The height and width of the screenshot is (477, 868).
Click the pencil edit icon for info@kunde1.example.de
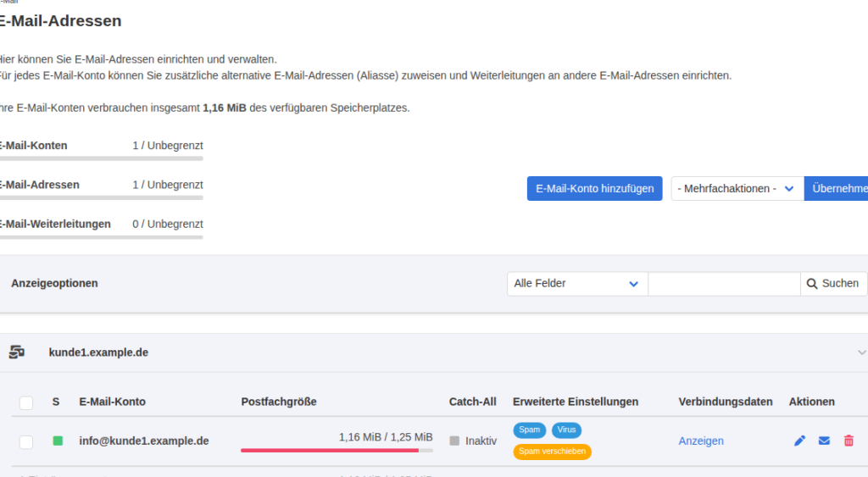click(799, 441)
